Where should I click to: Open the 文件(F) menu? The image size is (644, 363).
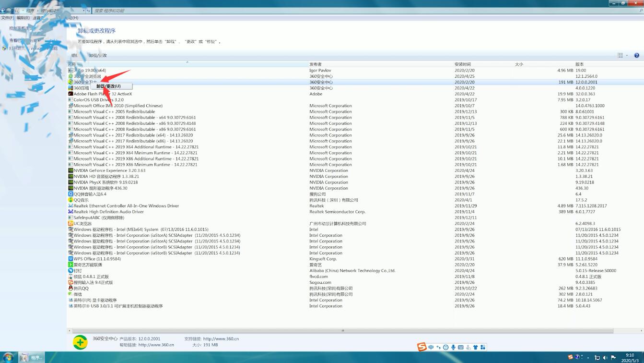point(7,18)
